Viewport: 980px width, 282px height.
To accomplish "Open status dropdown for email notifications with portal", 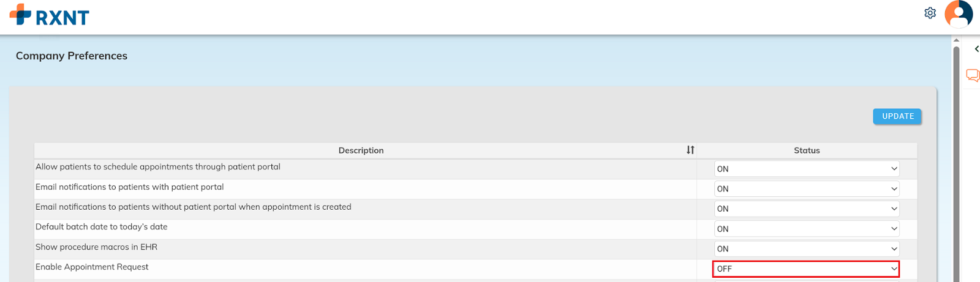I will 806,189.
